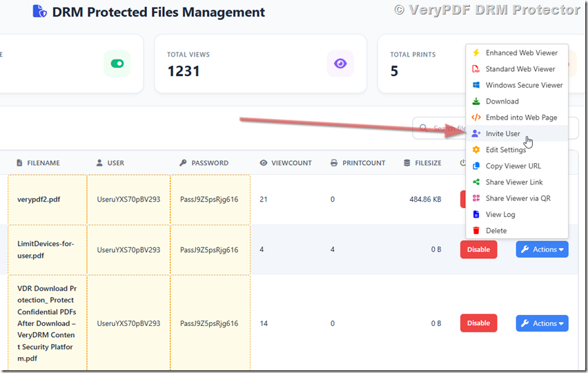
Task: Open View Log from menu
Action: (x=517, y=214)
